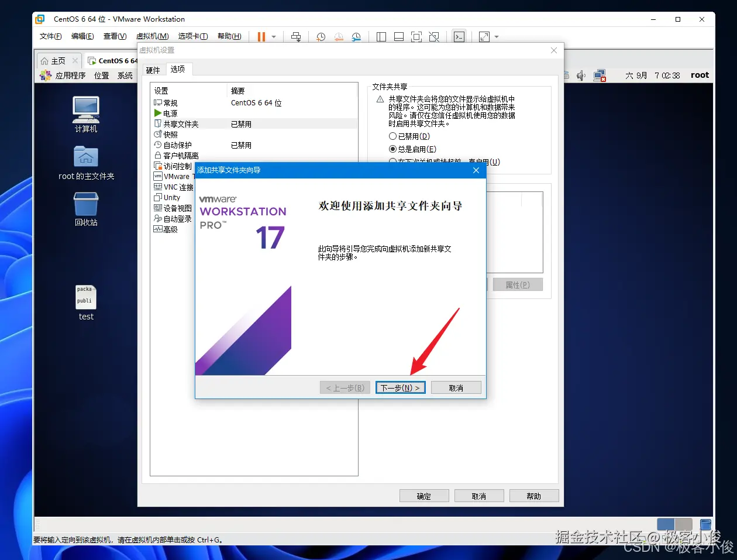Screen dimensions: 737x560
Task: Click the full screen mode icon
Action: 416,37
